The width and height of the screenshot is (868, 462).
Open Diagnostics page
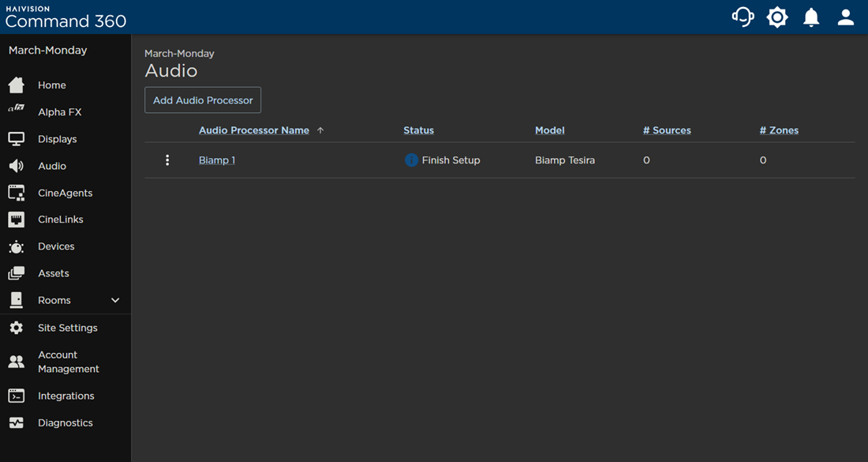point(65,423)
